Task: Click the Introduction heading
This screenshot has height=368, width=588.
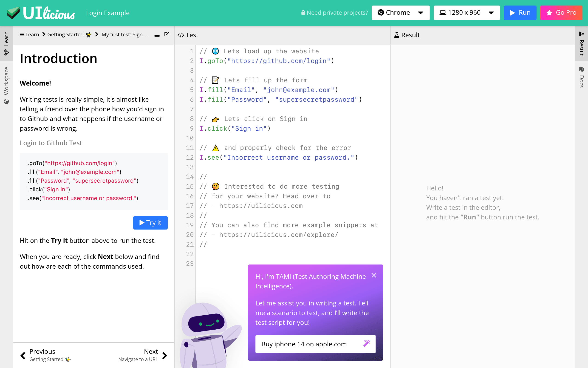Action: [x=59, y=58]
